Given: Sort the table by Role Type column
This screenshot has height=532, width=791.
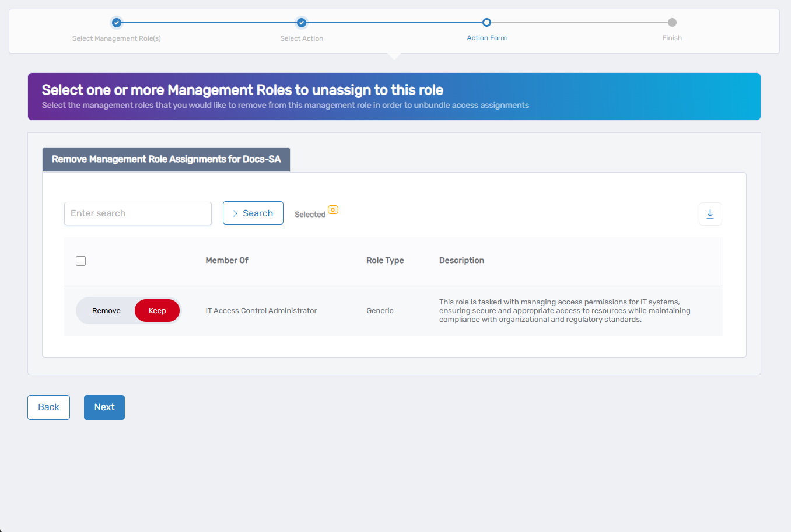Looking at the screenshot, I should pos(385,260).
